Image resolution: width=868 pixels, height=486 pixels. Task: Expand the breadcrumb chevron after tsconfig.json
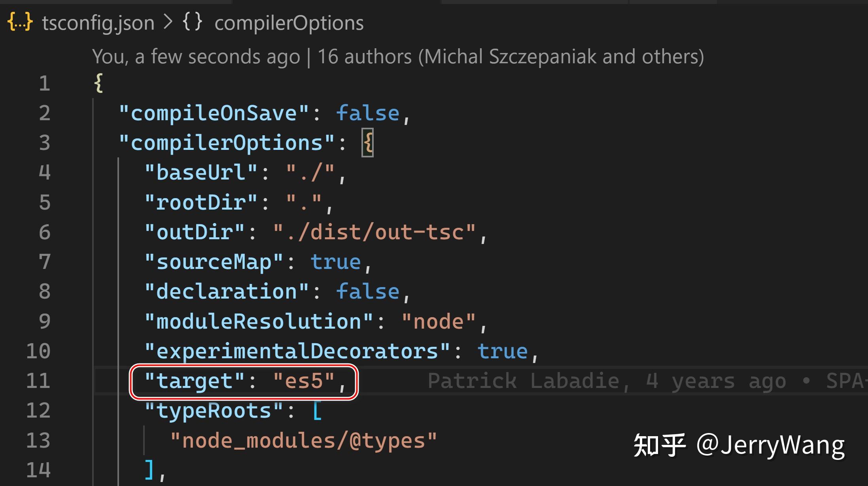tap(168, 22)
